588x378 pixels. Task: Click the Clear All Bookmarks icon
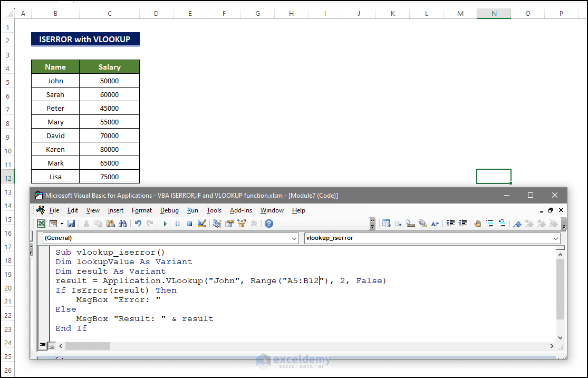[554, 224]
